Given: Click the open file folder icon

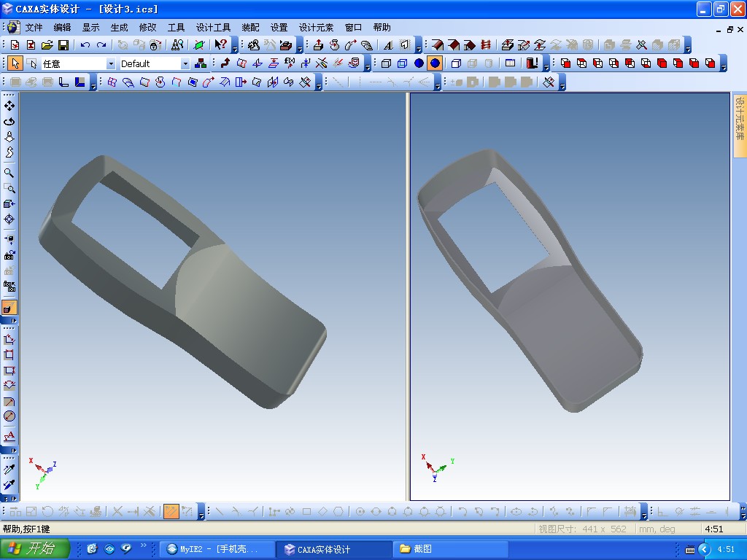Looking at the screenshot, I should point(47,44).
